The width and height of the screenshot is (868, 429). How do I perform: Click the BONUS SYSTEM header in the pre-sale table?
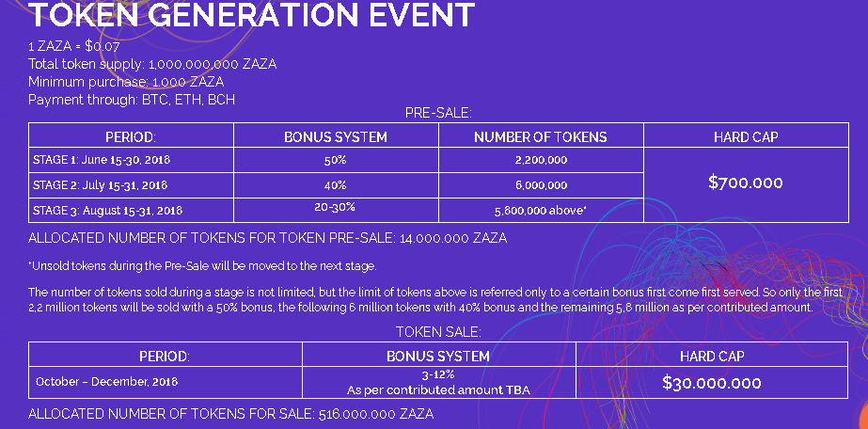(336, 136)
